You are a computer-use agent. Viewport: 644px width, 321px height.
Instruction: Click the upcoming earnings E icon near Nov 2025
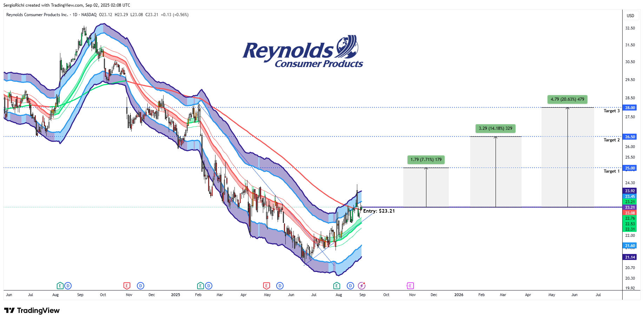(410, 286)
